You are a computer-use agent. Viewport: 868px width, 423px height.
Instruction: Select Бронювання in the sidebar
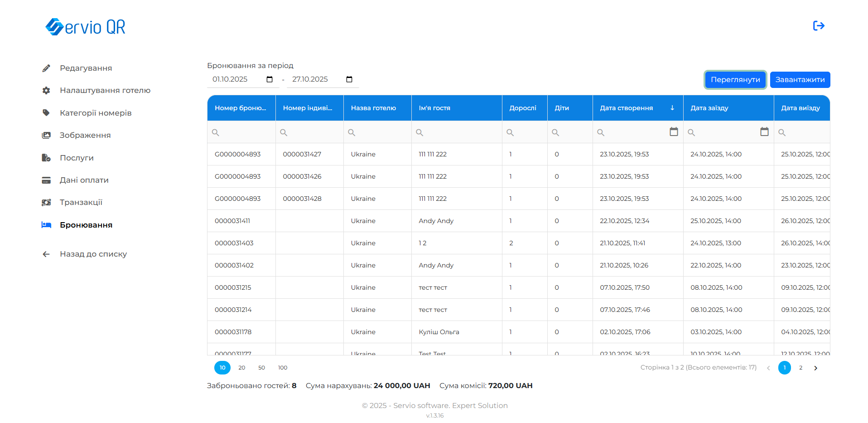coord(86,225)
